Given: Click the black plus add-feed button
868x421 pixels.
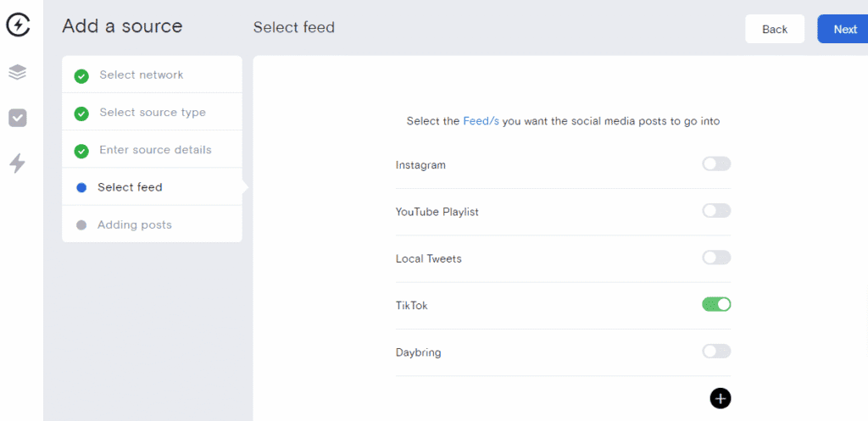Looking at the screenshot, I should pos(720,398).
